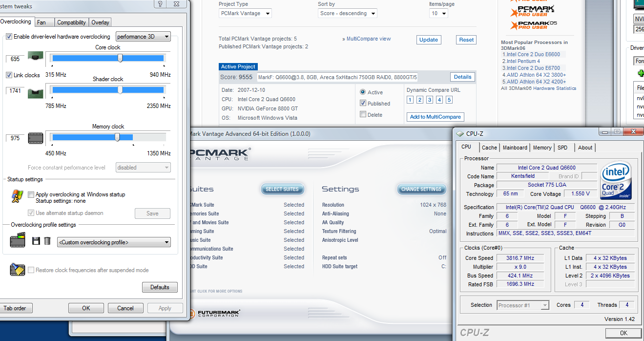Click the Tab order button
Image resolution: width=644 pixels, height=341 pixels.
pyautogui.click(x=15, y=308)
